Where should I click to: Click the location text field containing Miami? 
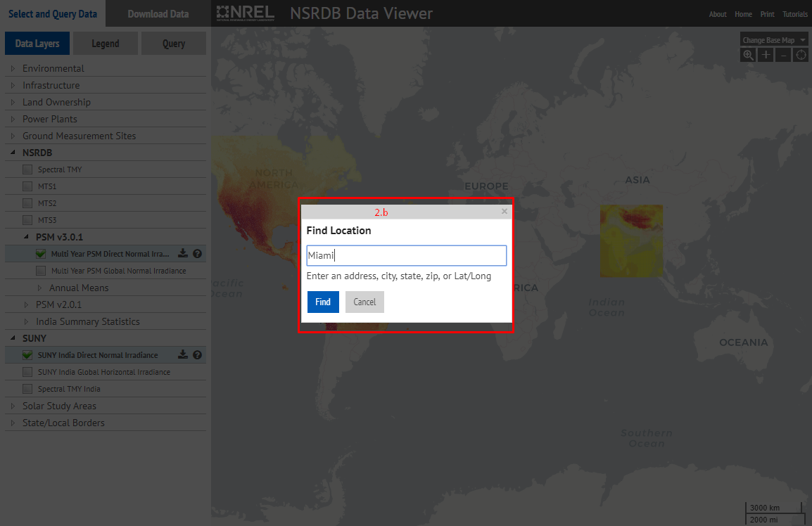(407, 255)
